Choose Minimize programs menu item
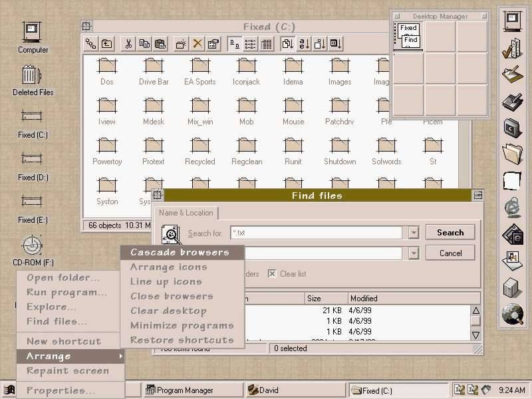 [x=182, y=325]
